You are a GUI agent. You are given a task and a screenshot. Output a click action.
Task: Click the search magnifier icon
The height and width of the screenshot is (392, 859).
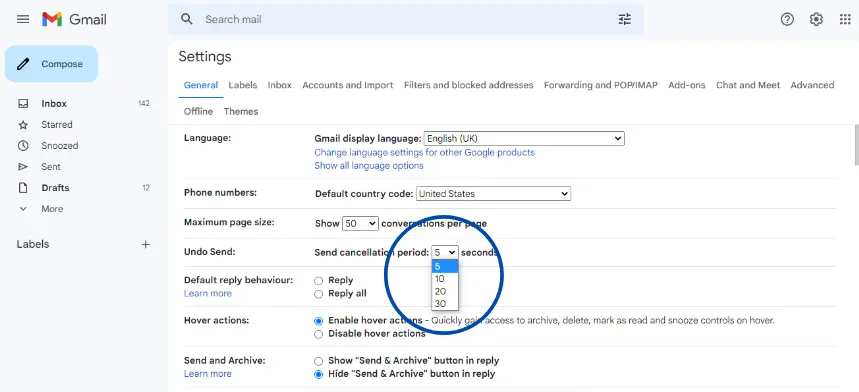click(187, 19)
